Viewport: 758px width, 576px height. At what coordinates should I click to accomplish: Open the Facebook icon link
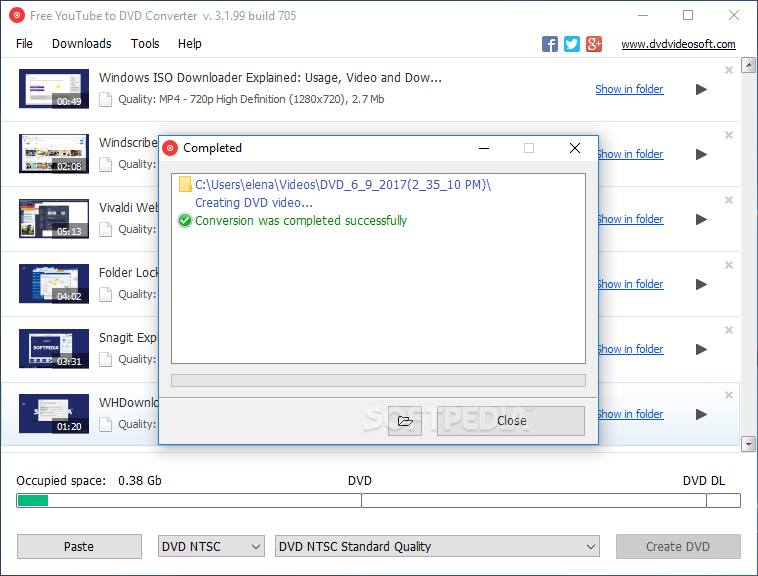tap(550, 44)
